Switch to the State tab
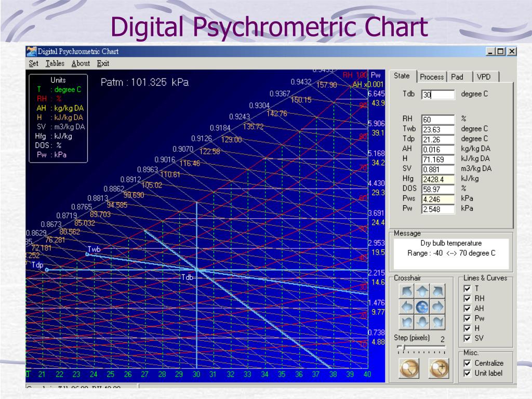 (402, 76)
